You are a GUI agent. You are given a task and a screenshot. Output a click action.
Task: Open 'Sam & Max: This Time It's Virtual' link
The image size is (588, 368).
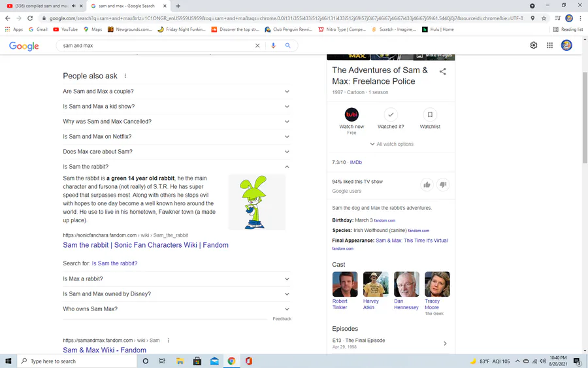click(x=412, y=241)
